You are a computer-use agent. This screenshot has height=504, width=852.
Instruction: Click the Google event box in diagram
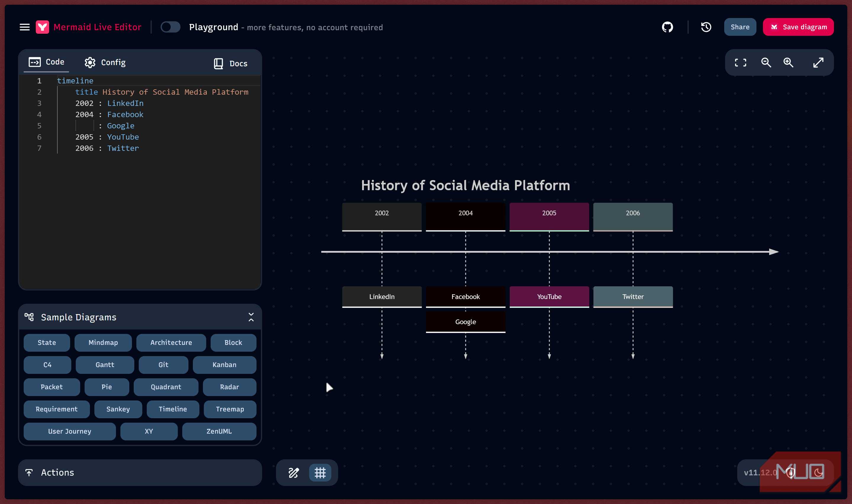coord(466,322)
